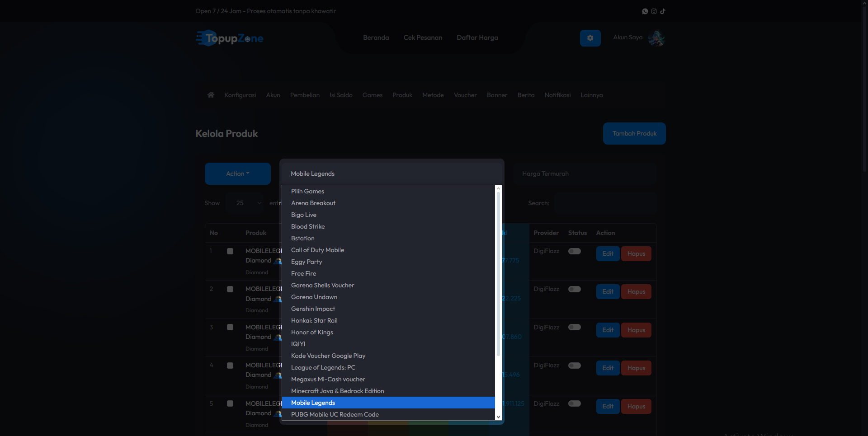Viewport: 868px width, 436px height.
Task: Focus the table Search input field
Action: (606, 203)
